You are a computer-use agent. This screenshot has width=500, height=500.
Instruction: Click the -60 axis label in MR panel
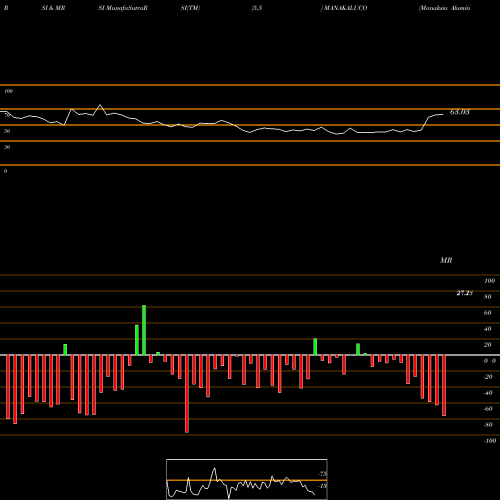point(488,409)
